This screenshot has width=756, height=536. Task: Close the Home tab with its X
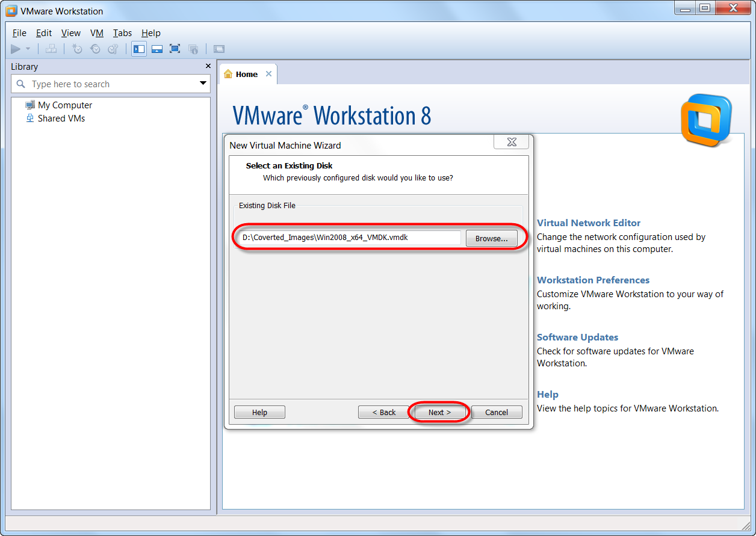(268, 74)
